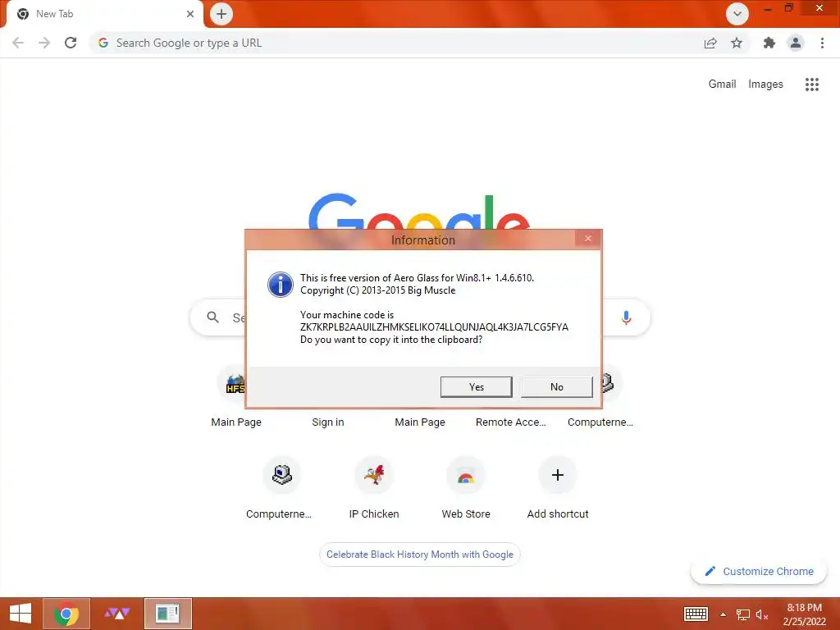Open Chrome three-dot menu
The height and width of the screenshot is (630, 840).
pyautogui.click(x=822, y=43)
